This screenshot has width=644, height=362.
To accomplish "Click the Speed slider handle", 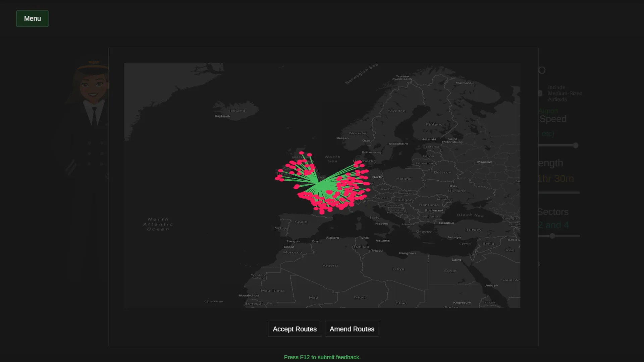I will click(x=576, y=145).
